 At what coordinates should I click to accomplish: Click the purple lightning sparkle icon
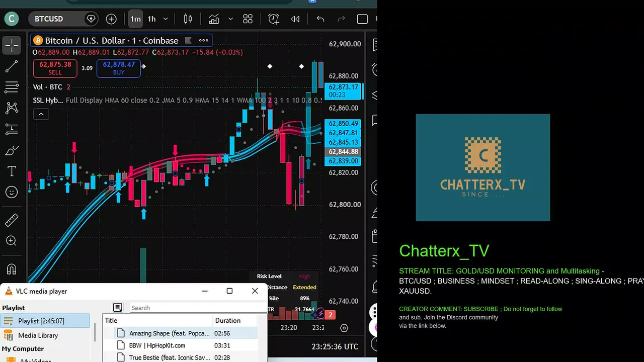(318, 315)
